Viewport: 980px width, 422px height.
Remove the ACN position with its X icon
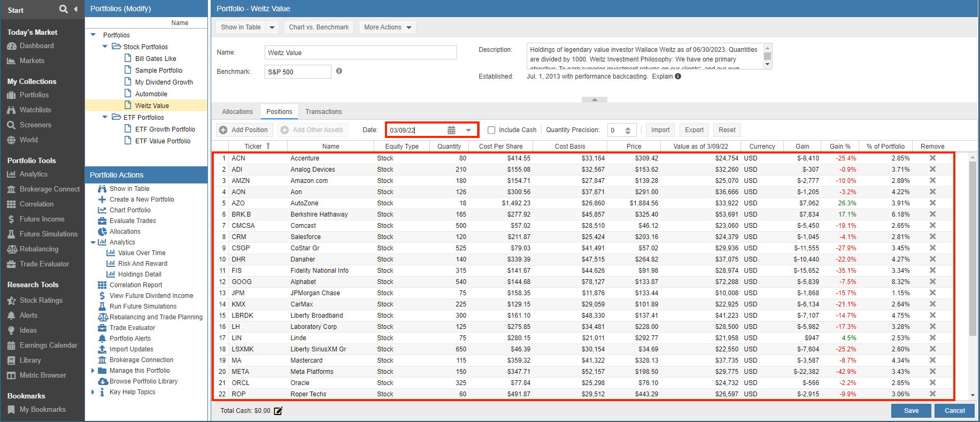(932, 158)
